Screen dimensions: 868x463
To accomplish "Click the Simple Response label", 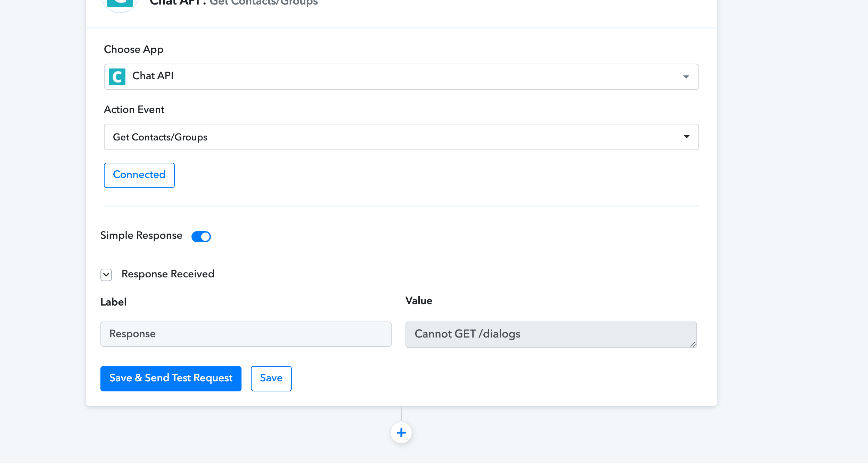I will tap(141, 235).
